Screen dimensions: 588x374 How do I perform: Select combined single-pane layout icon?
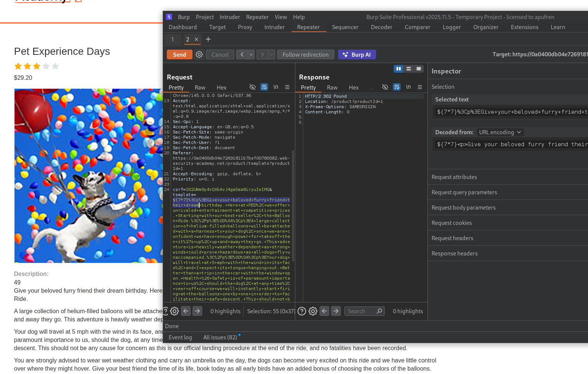coord(419,69)
